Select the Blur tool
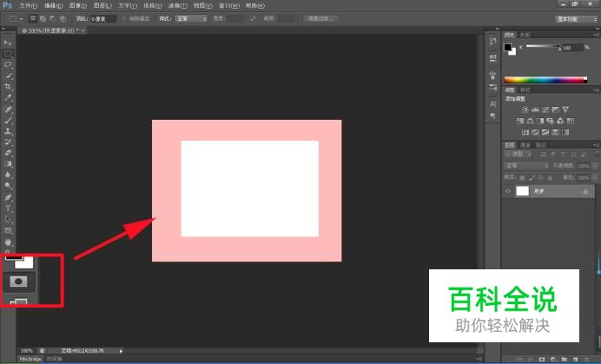This screenshot has width=601, height=364. coord(8,175)
